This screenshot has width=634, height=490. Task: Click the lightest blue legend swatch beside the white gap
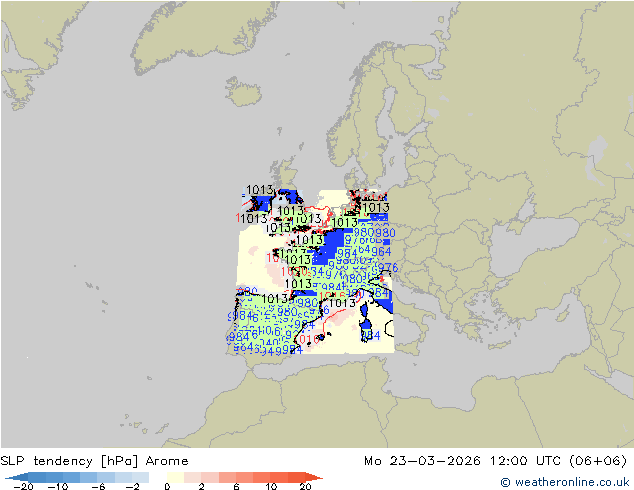pyautogui.click(x=140, y=477)
